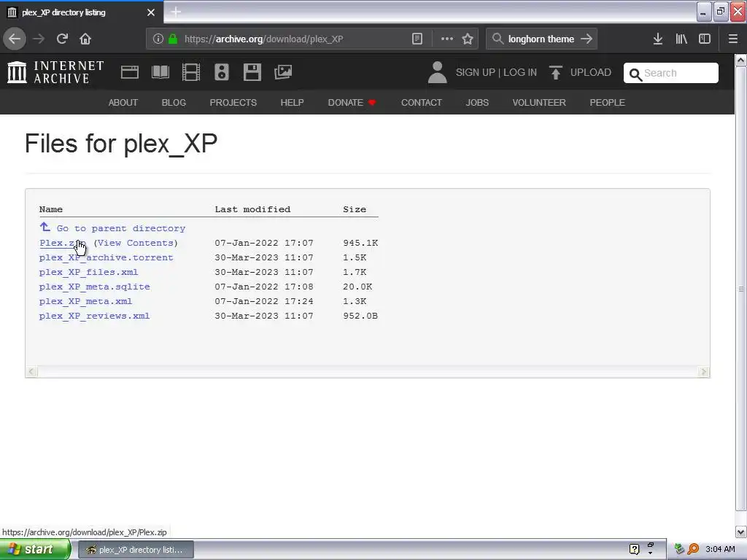This screenshot has width=747, height=560.
Task: Click the user avatar icon
Action: click(x=438, y=72)
